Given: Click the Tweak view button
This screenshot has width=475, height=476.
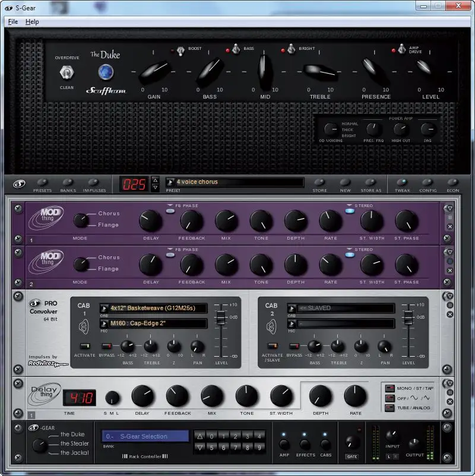Looking at the screenshot, I should coord(402,182).
